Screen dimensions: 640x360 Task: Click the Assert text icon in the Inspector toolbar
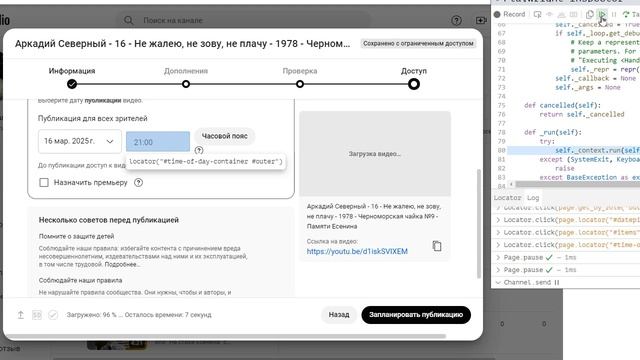tap(562, 14)
